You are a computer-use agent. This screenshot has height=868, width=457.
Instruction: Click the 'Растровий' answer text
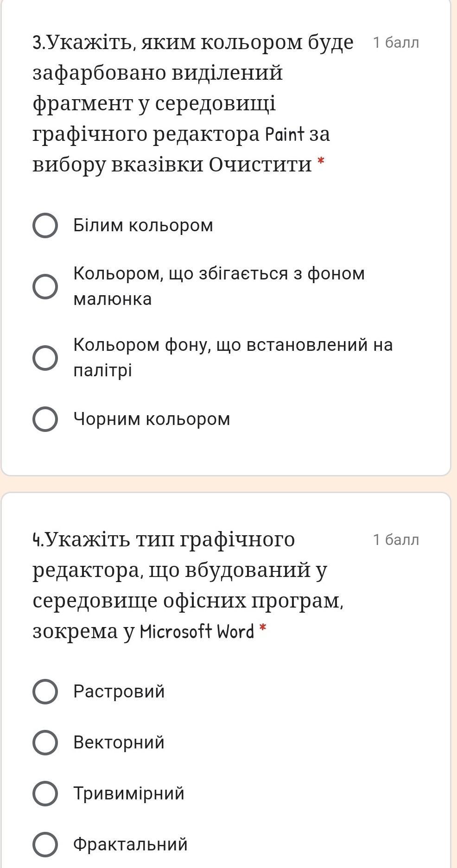[x=119, y=692]
